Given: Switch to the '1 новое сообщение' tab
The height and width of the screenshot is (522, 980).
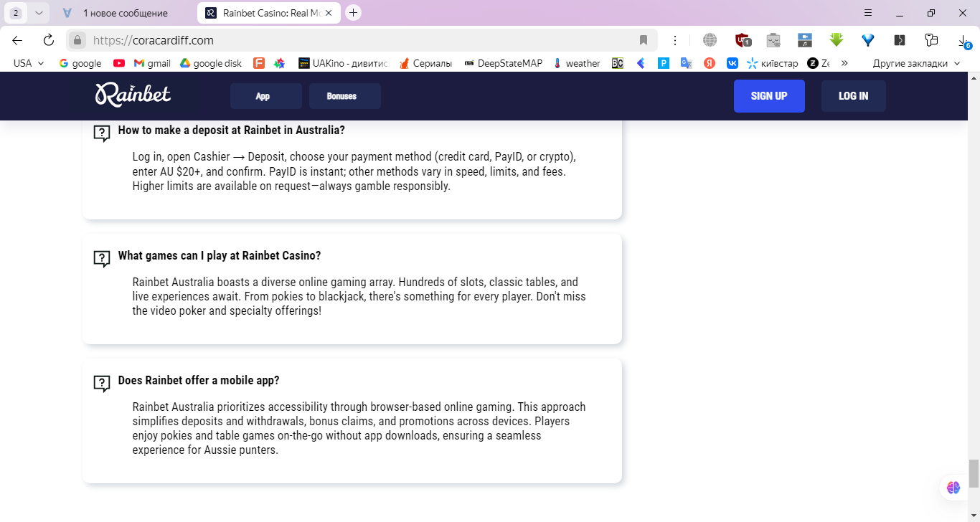Looking at the screenshot, I should tap(125, 13).
